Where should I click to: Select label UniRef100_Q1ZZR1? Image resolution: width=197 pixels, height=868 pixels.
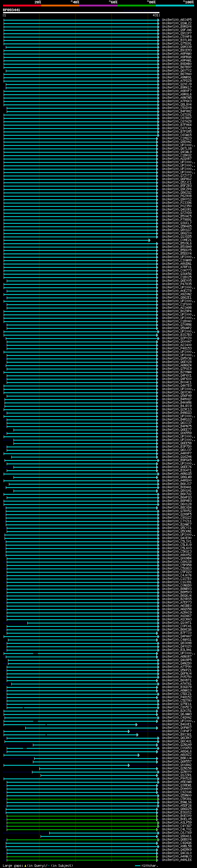pyautogui.click(x=176, y=776)
